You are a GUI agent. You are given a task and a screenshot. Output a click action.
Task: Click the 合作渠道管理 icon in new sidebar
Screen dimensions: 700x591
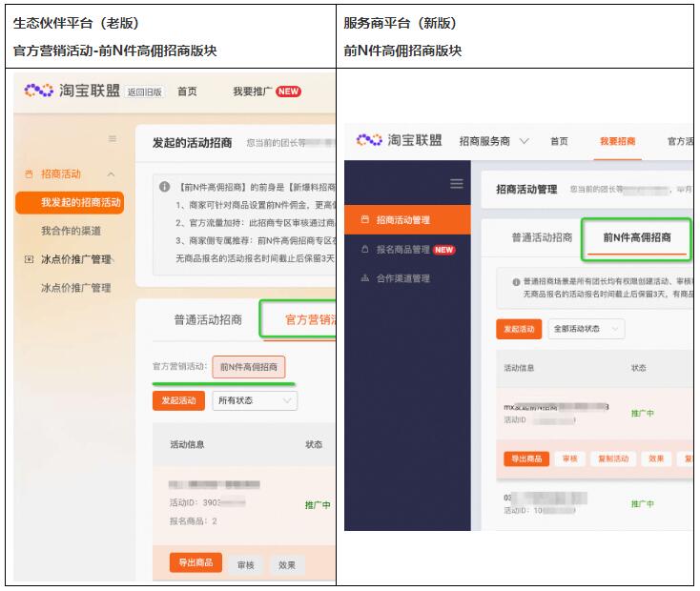coord(364,278)
